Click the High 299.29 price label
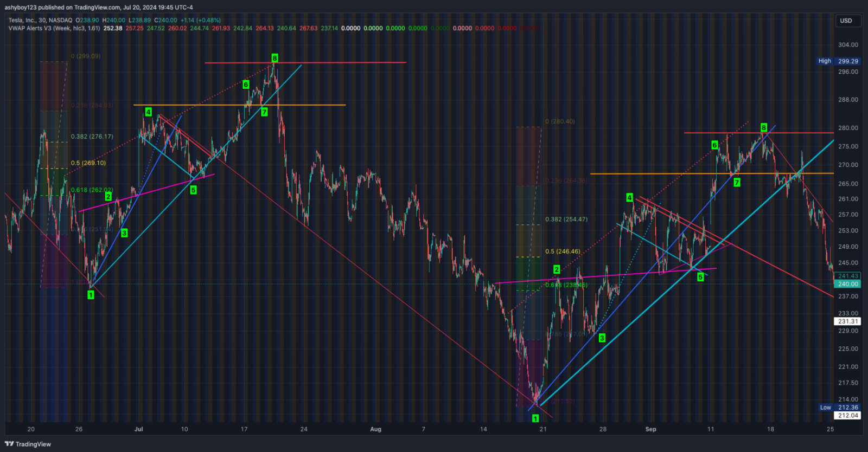 pos(839,61)
